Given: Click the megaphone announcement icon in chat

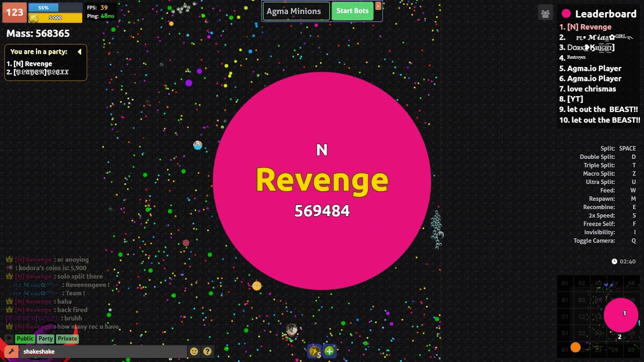Looking at the screenshot, I should click(9, 268).
